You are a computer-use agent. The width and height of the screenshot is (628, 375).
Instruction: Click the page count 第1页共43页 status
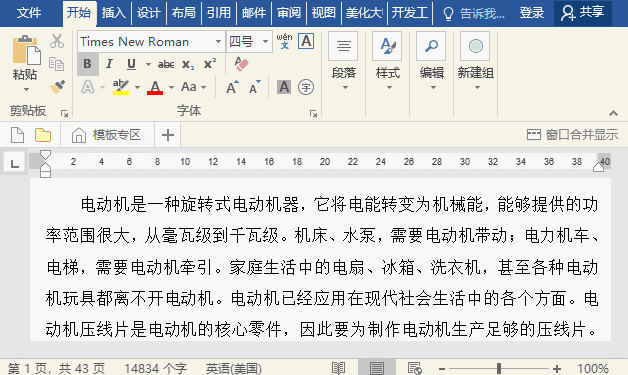pyautogui.click(x=56, y=368)
